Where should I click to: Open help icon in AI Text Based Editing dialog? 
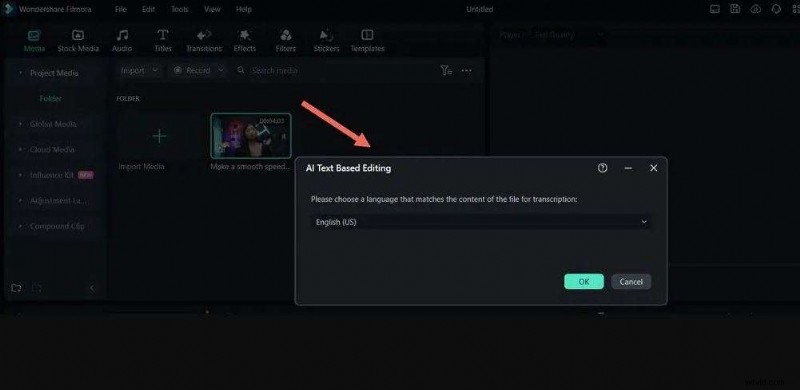603,168
